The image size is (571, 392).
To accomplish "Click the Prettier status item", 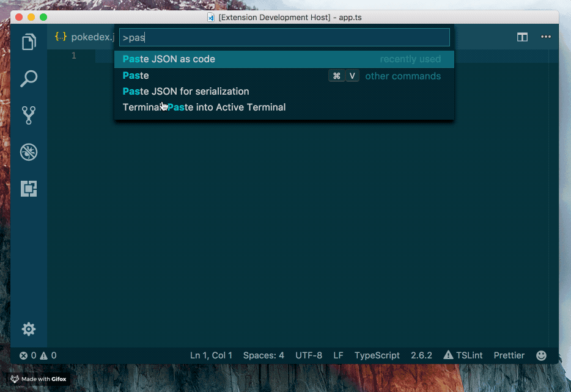I will [x=509, y=355].
